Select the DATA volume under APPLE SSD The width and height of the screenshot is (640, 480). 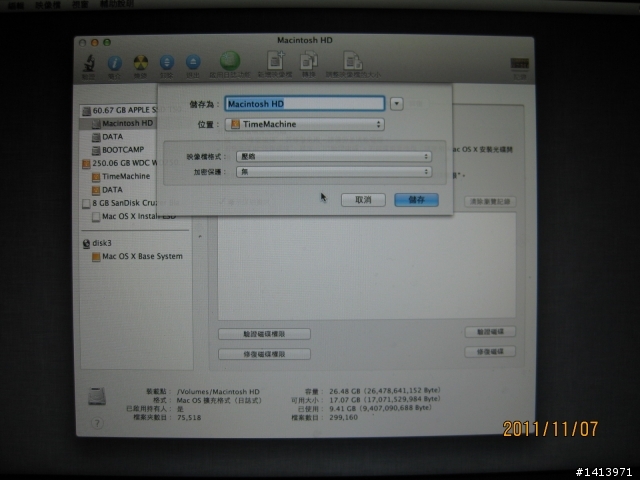click(112, 137)
